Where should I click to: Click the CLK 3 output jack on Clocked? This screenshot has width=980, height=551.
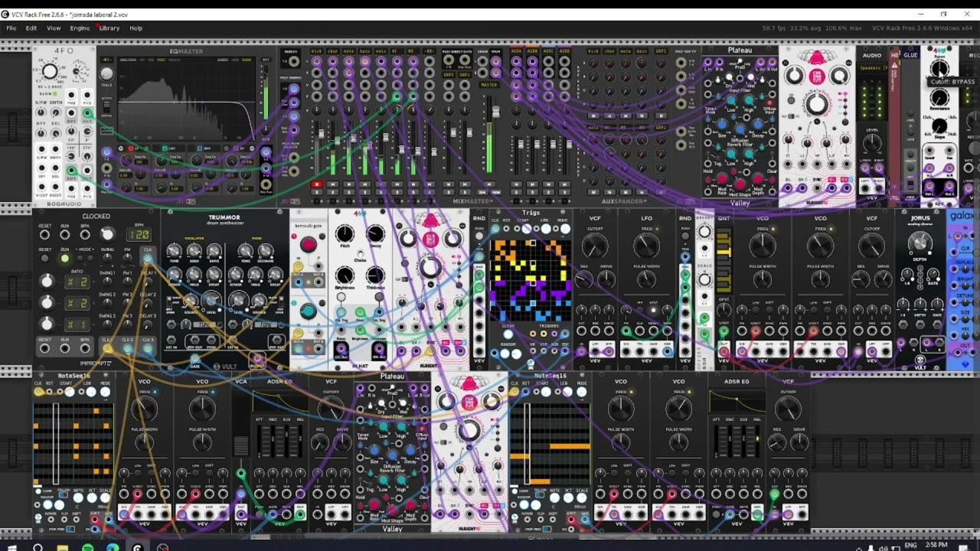(148, 349)
